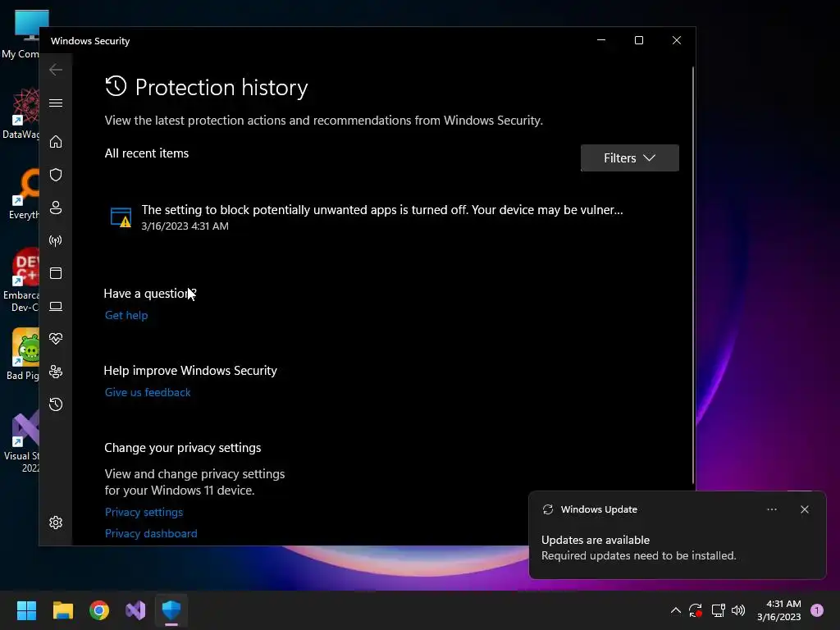Open the Privacy dashboard link
Screen dimensions: 840x630
point(151,533)
